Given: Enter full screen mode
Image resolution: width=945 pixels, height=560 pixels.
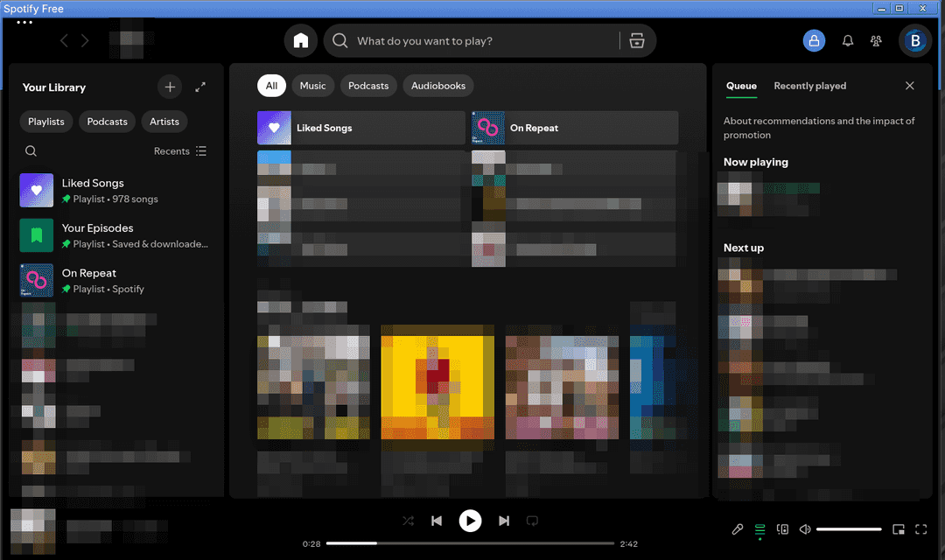Looking at the screenshot, I should 920,529.
